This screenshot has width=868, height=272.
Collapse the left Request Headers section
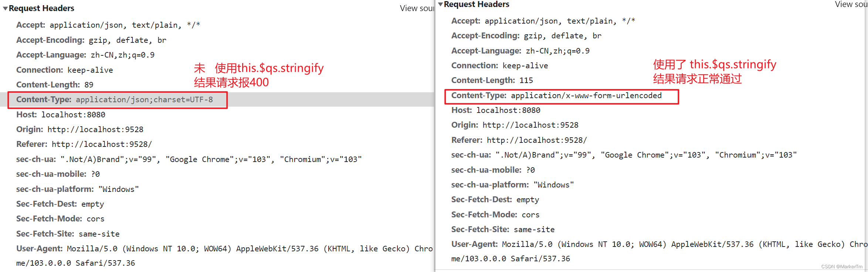point(5,8)
